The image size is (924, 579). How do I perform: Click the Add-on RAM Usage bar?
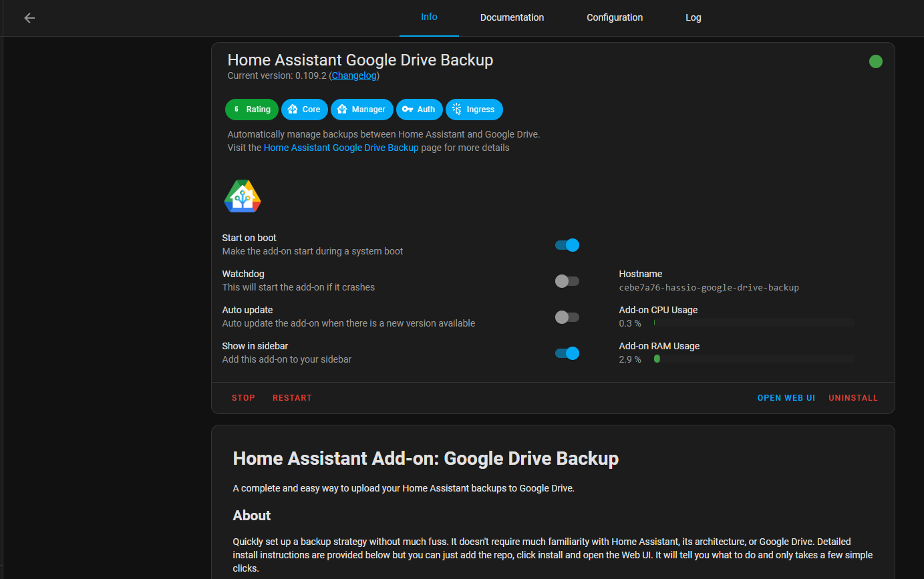[754, 359]
